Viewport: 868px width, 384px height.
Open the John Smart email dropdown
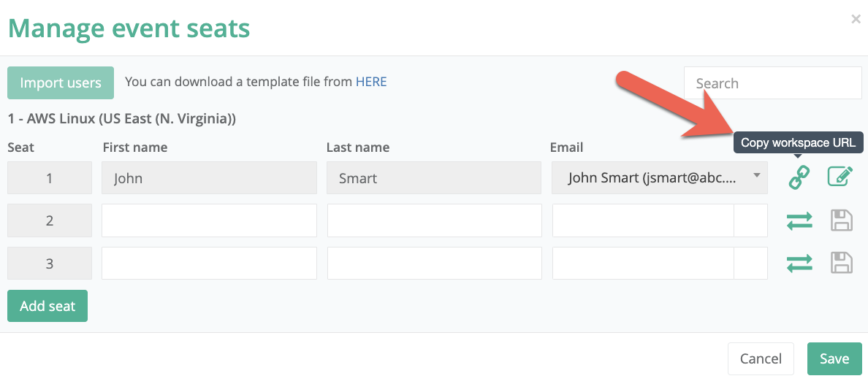point(659,177)
